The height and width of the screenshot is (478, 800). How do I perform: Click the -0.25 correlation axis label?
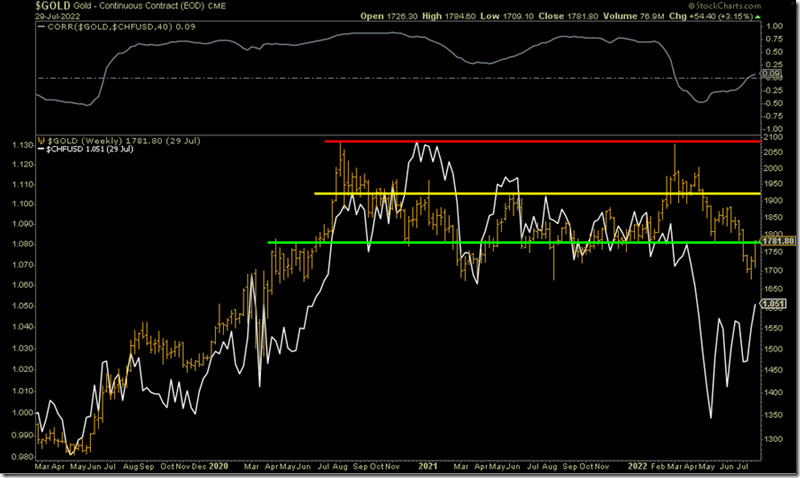point(773,90)
